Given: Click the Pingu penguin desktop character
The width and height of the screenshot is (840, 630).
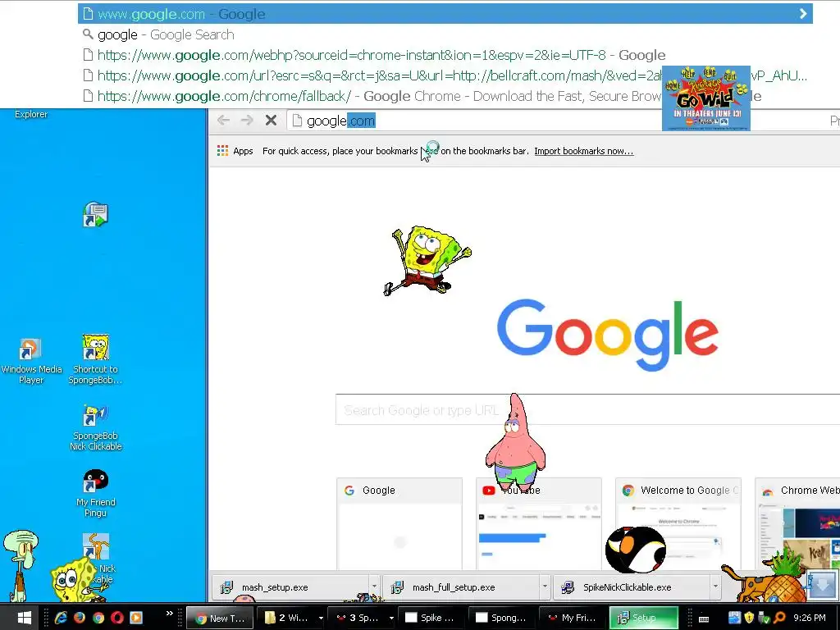Looking at the screenshot, I should point(636,550).
